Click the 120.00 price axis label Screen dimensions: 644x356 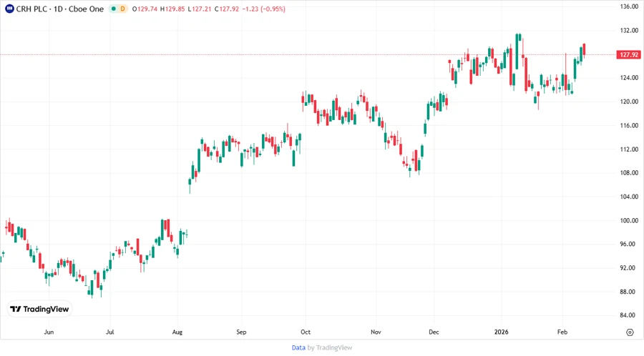click(629, 102)
